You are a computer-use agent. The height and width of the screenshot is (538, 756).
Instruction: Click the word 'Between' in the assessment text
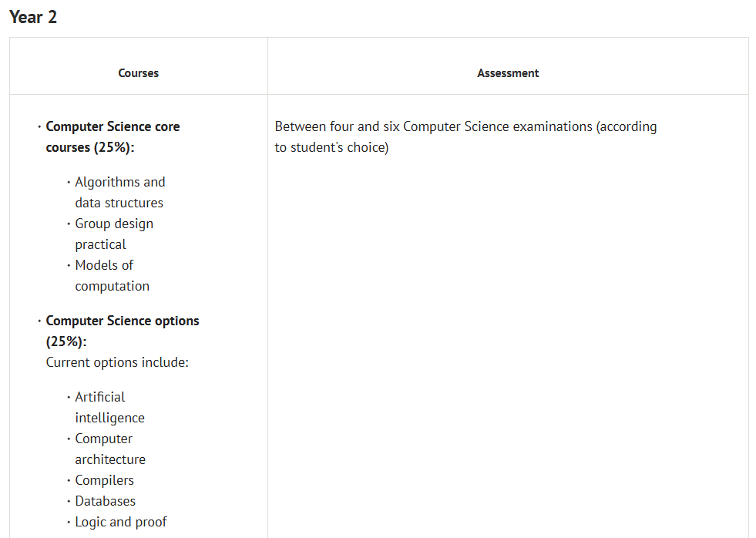coord(301,126)
